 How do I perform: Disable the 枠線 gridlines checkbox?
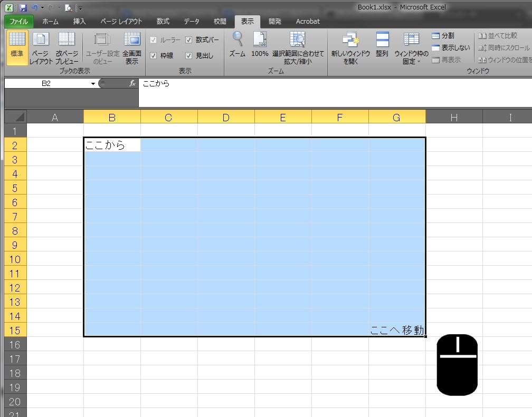[153, 55]
